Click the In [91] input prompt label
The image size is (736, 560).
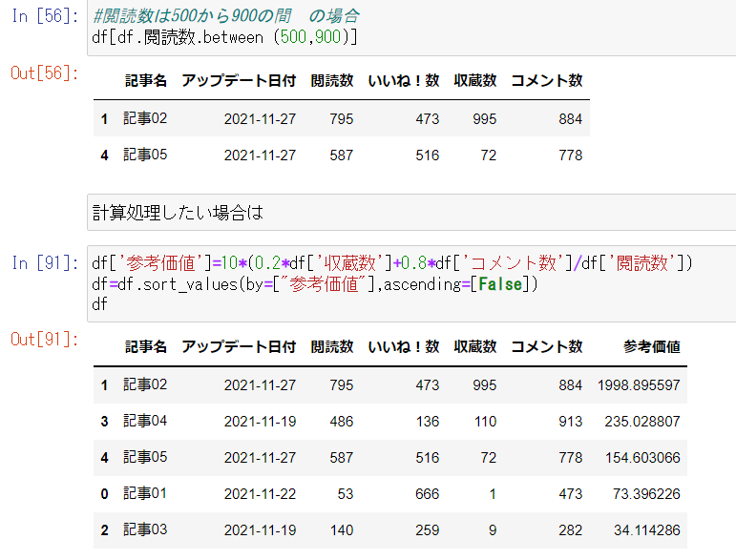[45, 263]
